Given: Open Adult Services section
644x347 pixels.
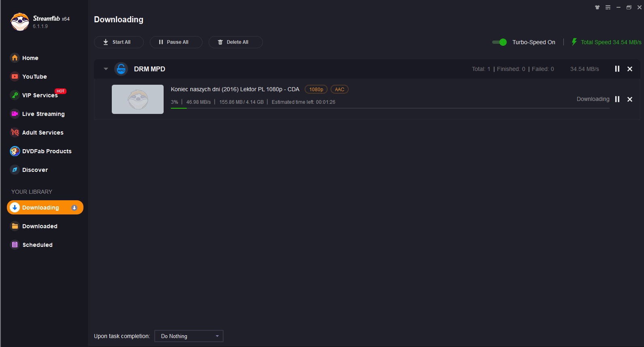Looking at the screenshot, I should pos(44,133).
